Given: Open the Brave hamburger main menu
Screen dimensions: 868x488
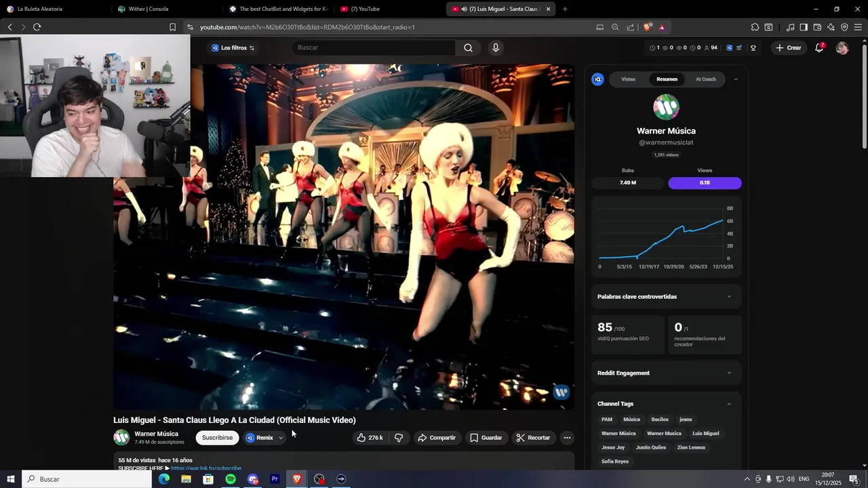Looking at the screenshot, I should coord(858,27).
